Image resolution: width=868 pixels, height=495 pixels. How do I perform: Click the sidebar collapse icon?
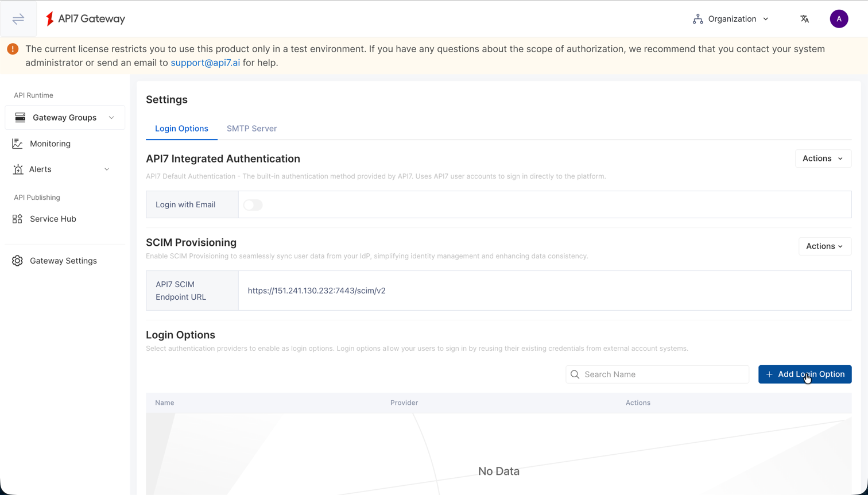[x=18, y=18]
